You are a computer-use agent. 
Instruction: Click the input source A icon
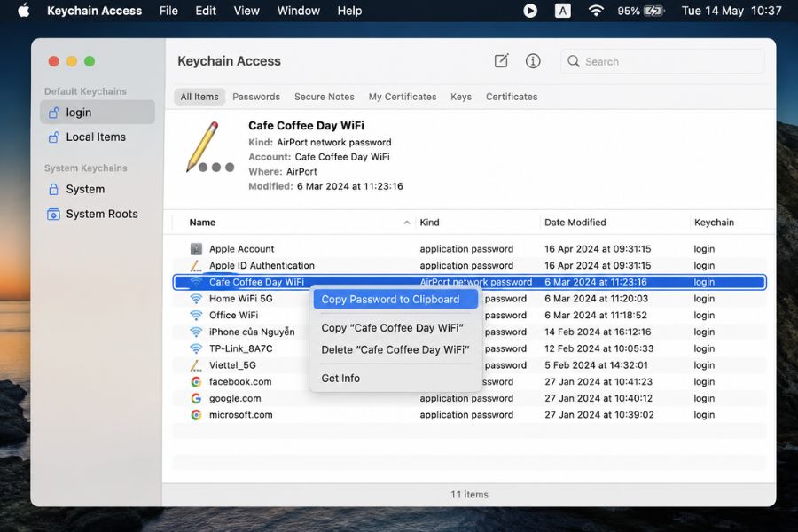point(562,11)
